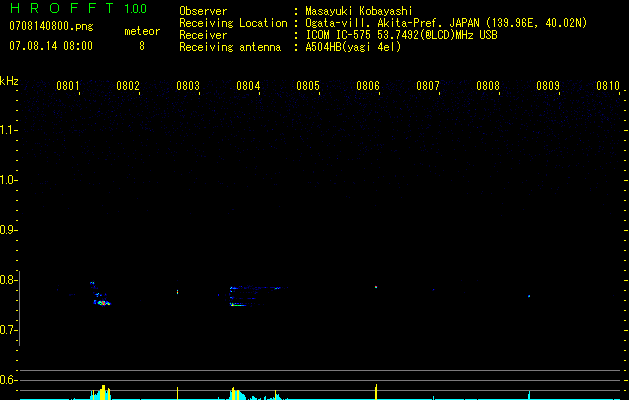Image resolution: width=629 pixels, height=400 pixels.
Task: Click the 0808 time marker
Action: (488, 85)
